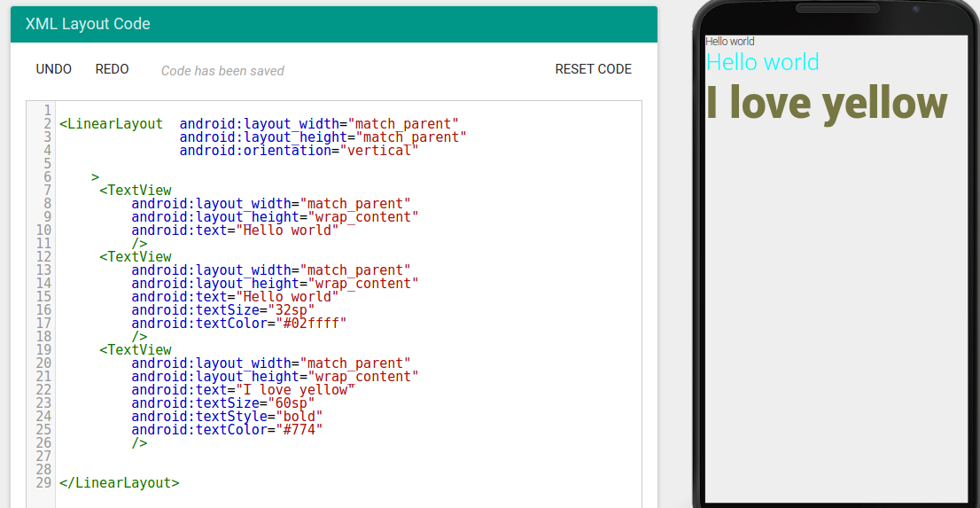Click android:text="Hello world" on line 10
Screen dimensions: 980x508
pos(235,231)
